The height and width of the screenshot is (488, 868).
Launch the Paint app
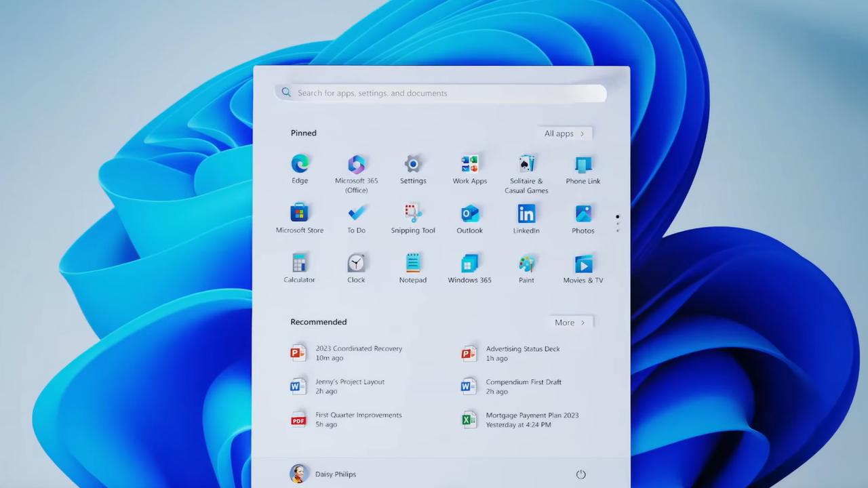tap(526, 268)
